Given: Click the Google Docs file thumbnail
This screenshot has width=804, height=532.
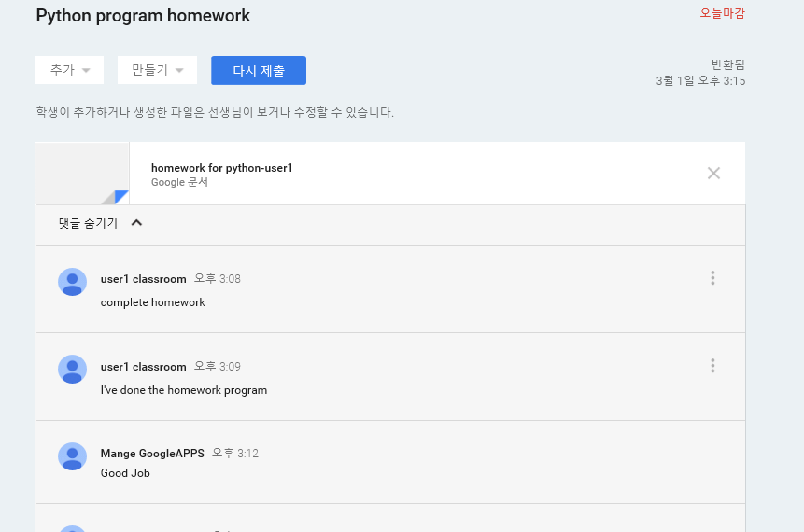Looking at the screenshot, I should coord(82,174).
